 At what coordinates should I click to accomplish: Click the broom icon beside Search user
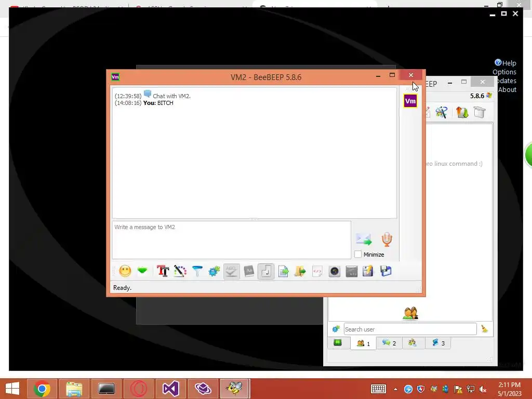(x=485, y=329)
